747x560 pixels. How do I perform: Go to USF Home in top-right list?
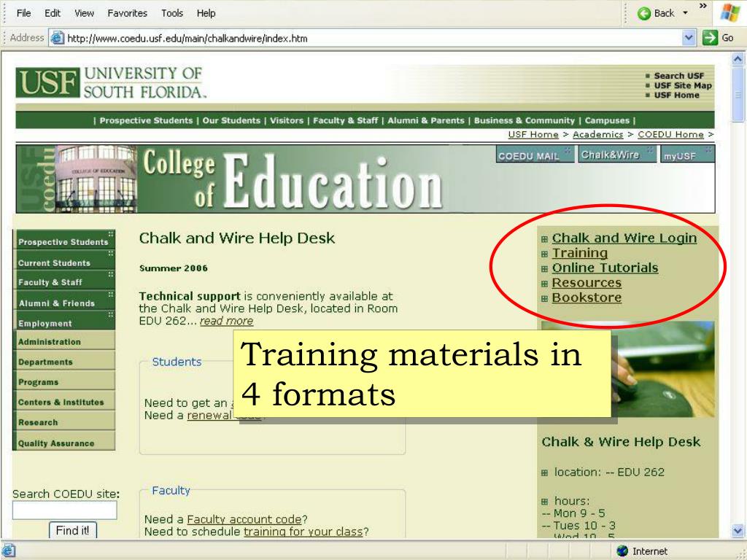[x=676, y=96]
